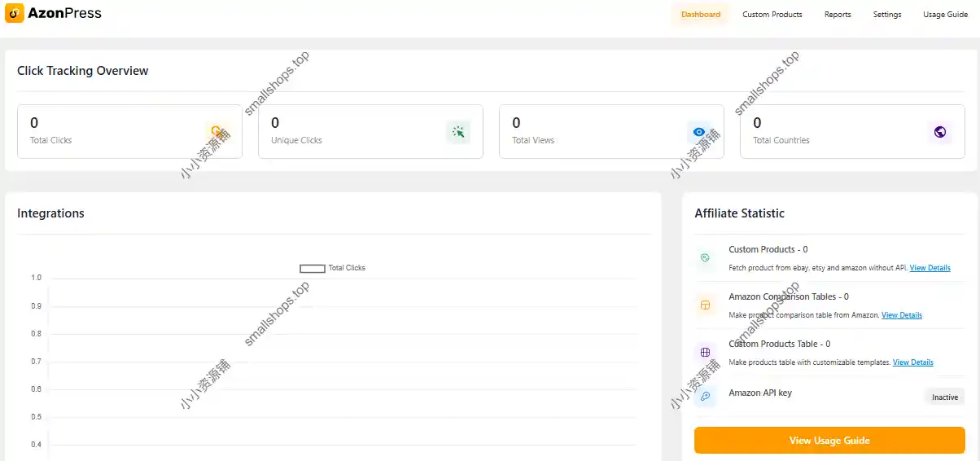The height and width of the screenshot is (461, 980).
Task: Click View Details for Amazon Comparison Tables
Action: tap(902, 315)
